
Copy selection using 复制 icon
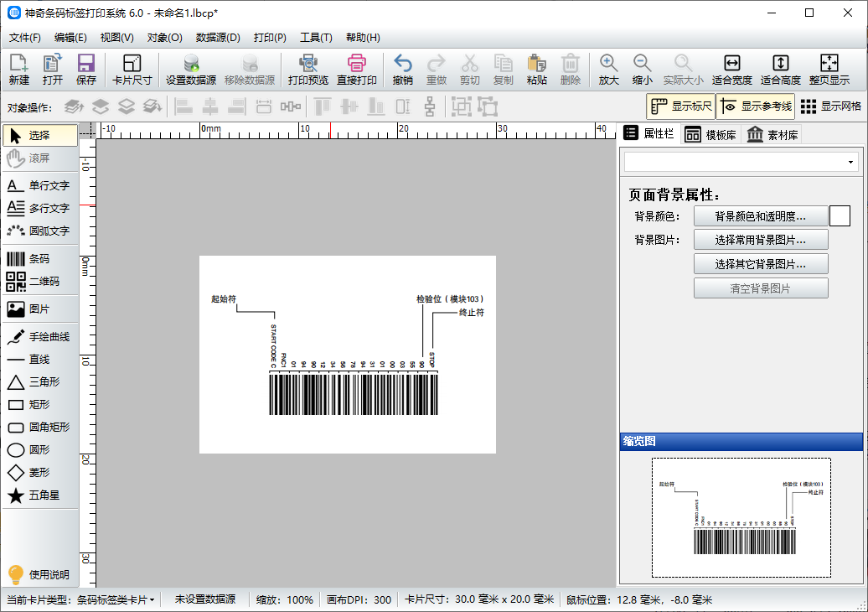click(504, 70)
